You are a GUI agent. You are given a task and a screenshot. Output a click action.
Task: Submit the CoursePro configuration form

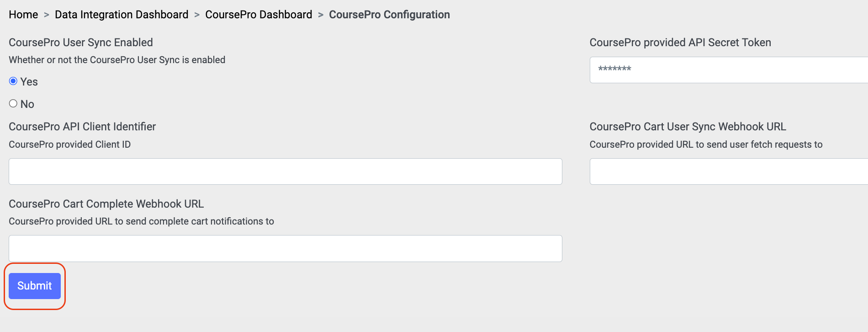(x=34, y=285)
